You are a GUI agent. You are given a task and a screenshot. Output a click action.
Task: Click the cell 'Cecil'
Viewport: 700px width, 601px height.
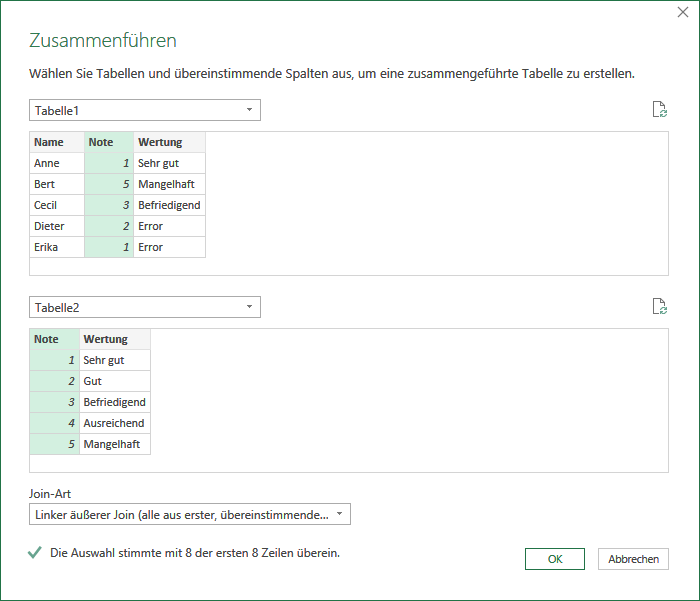click(57, 205)
